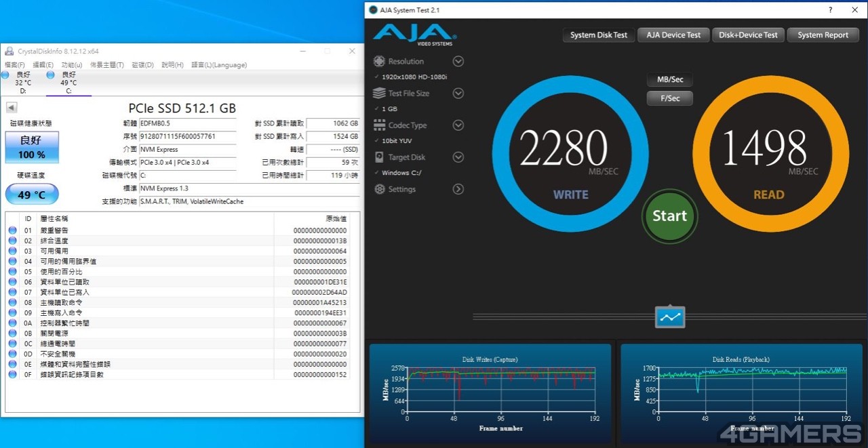Click status orb for attribute 03 row

click(x=12, y=251)
